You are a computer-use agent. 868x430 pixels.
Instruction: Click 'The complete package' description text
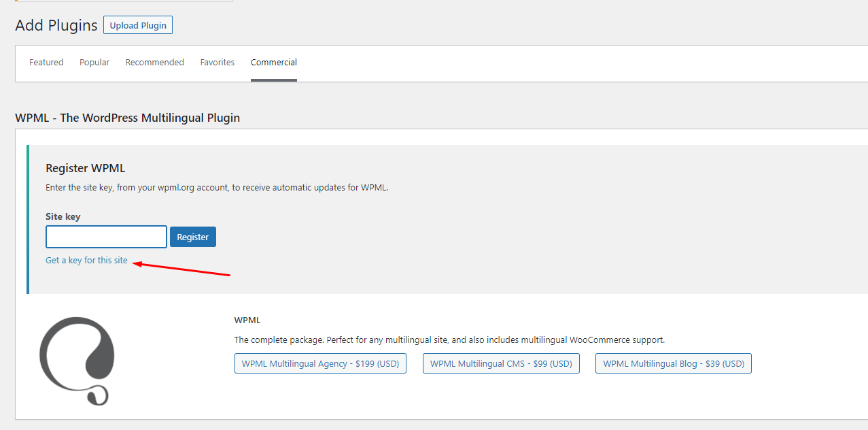(449, 340)
